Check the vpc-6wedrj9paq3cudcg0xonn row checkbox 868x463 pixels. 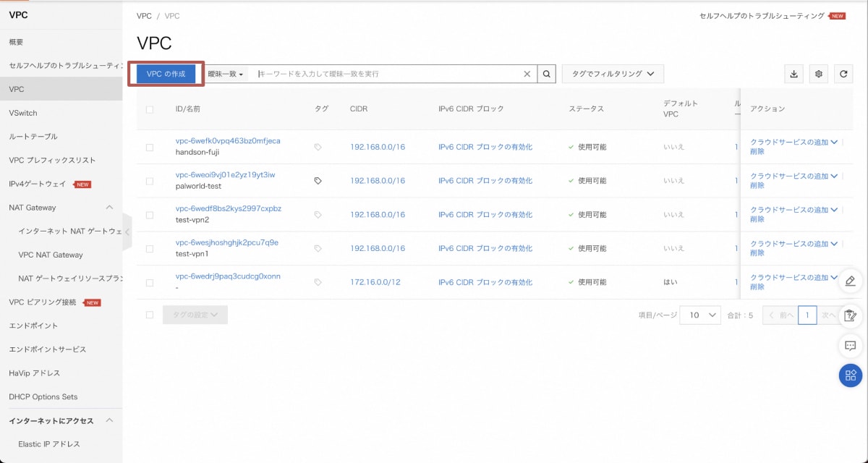pos(150,282)
